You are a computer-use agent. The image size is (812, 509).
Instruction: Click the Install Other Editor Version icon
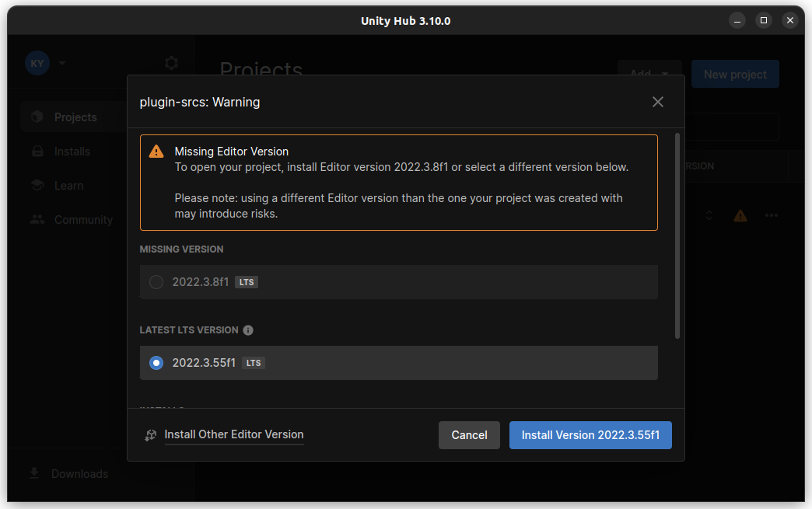[x=151, y=435]
